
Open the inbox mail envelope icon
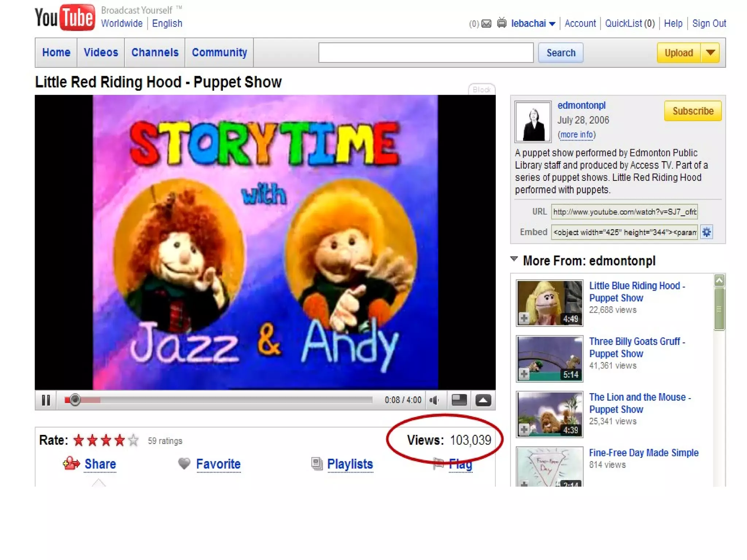point(486,24)
